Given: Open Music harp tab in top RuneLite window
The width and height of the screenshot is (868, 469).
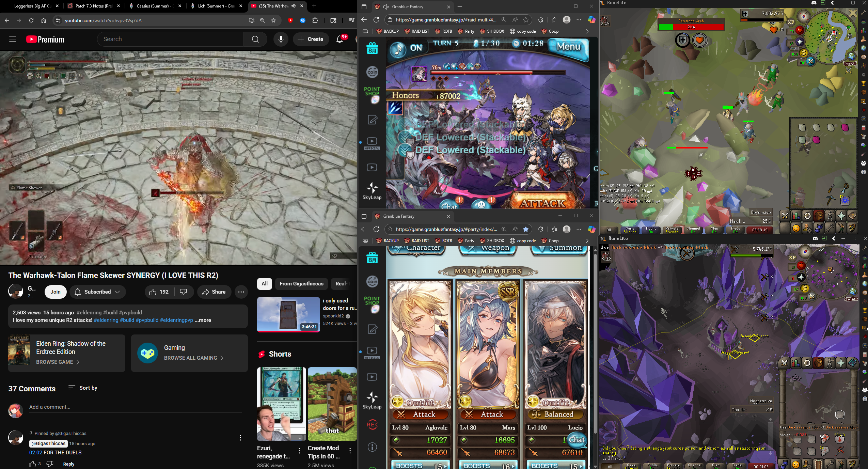Looking at the screenshot, I should 852,228.
